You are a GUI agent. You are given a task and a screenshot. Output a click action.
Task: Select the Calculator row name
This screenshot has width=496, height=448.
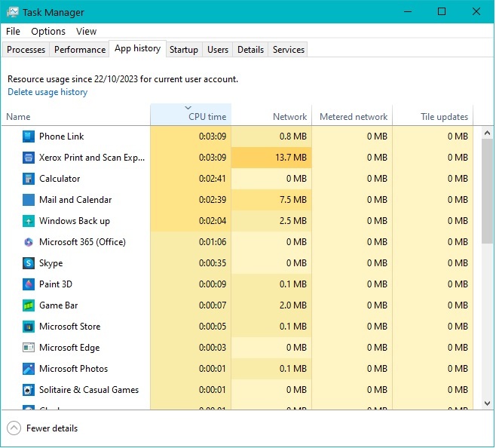(60, 179)
